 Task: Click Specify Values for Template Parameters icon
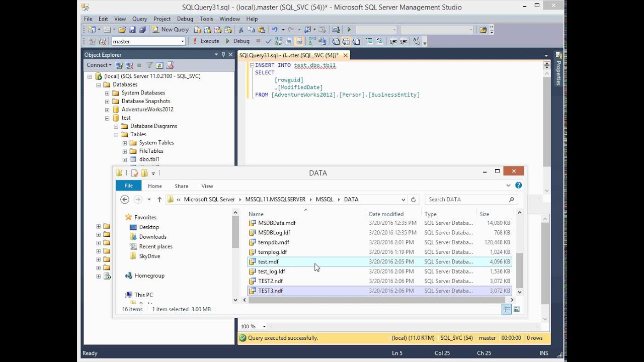[x=416, y=41]
